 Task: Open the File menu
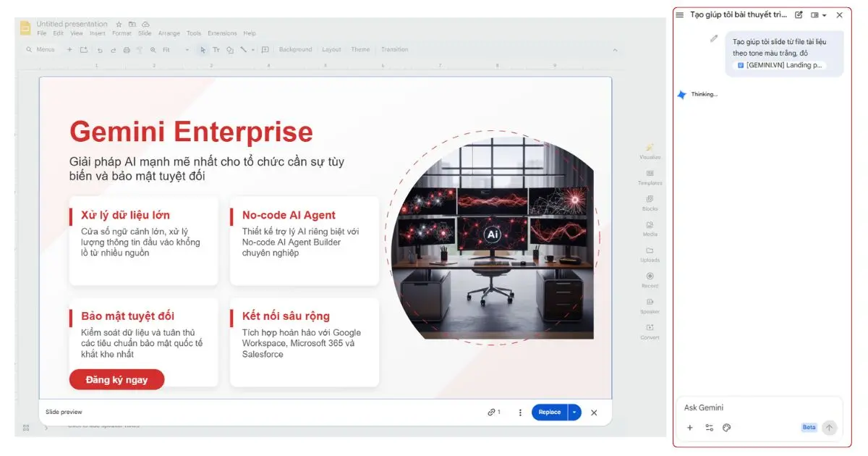[x=42, y=33]
